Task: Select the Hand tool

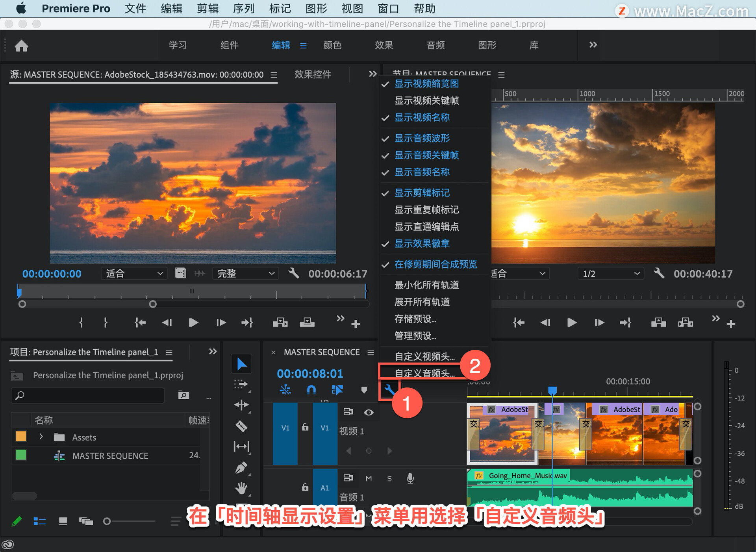Action: (x=241, y=488)
